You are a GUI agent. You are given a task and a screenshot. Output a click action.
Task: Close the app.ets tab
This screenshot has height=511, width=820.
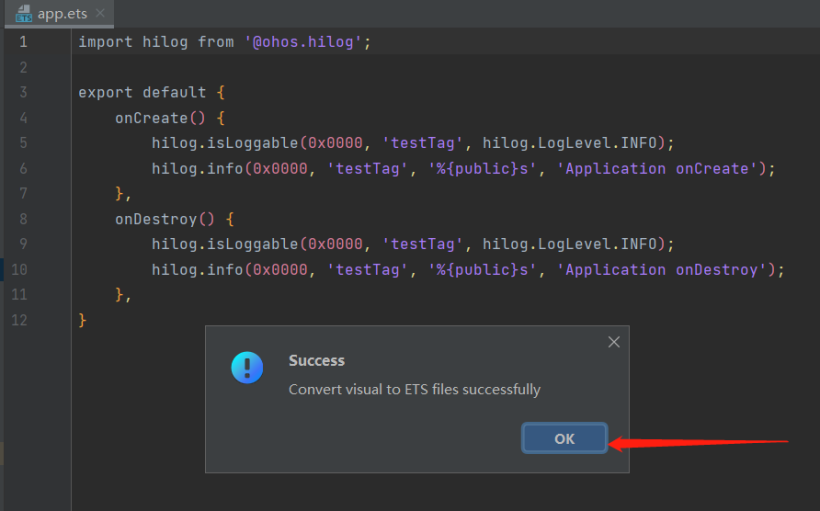(x=100, y=13)
